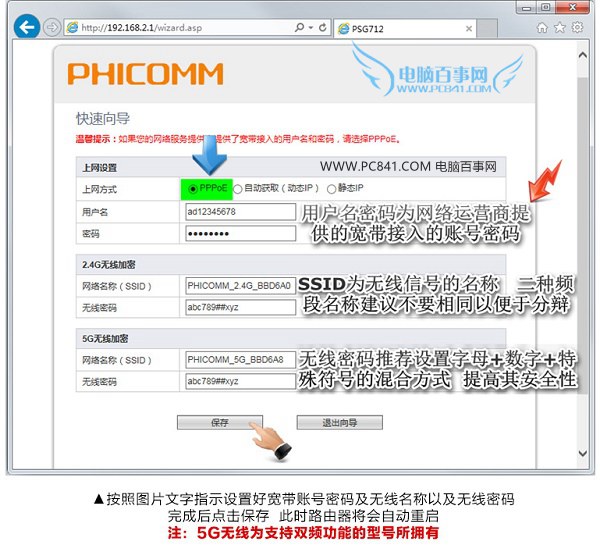
Task: Refresh the page with the reload icon
Action: pyautogui.click(x=322, y=28)
